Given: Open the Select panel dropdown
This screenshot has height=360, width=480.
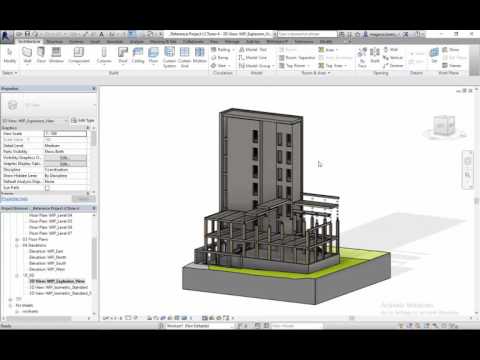Looking at the screenshot, I should (x=10, y=73).
